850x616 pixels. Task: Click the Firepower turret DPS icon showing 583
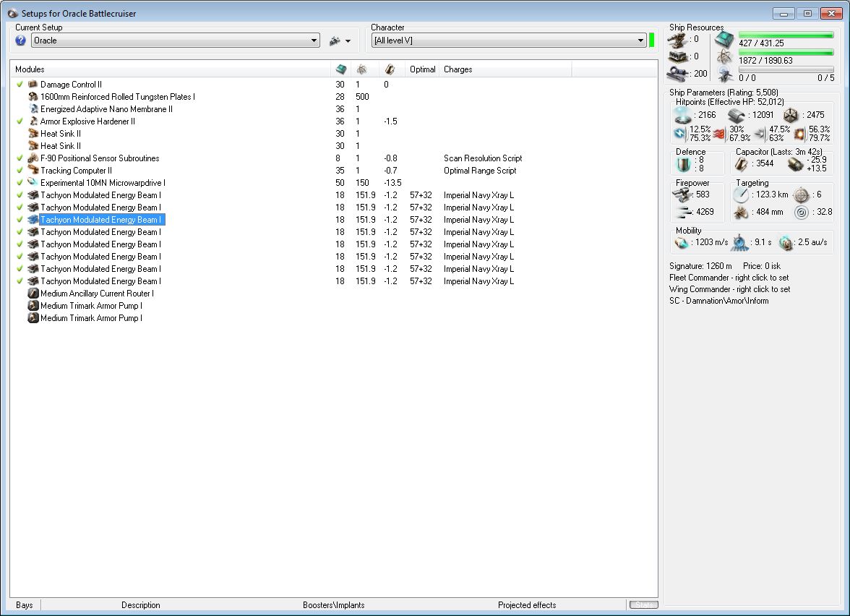tap(682, 194)
